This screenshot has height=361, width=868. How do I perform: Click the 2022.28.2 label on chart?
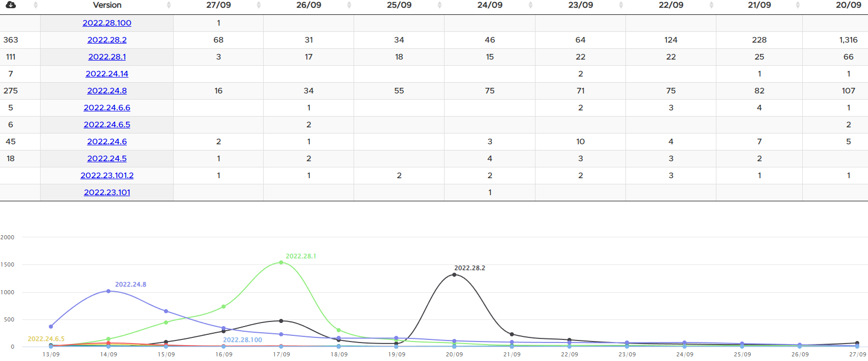click(470, 268)
